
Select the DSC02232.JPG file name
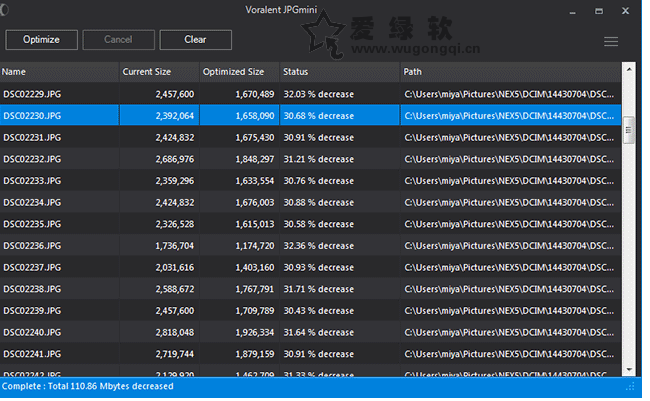pyautogui.click(x=32, y=159)
